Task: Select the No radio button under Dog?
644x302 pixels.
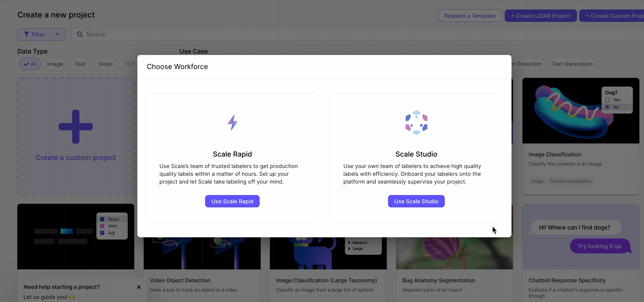Action: 607,107
